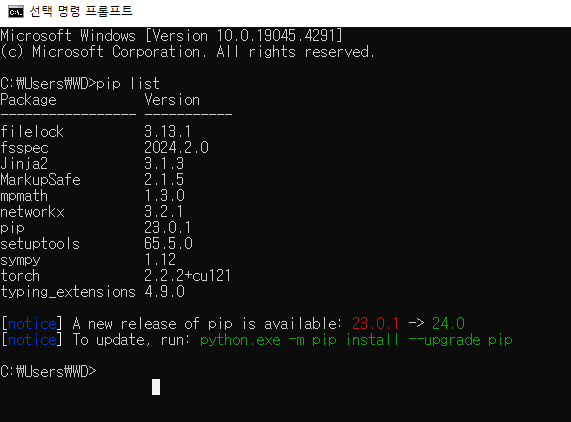Click the green new version 24.0
The image size is (571, 422).
448,324
